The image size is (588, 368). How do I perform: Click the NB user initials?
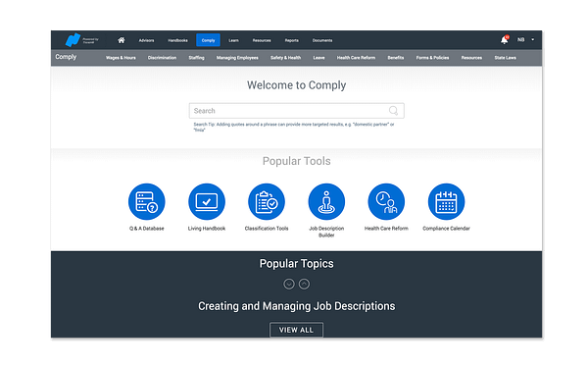[x=521, y=40]
